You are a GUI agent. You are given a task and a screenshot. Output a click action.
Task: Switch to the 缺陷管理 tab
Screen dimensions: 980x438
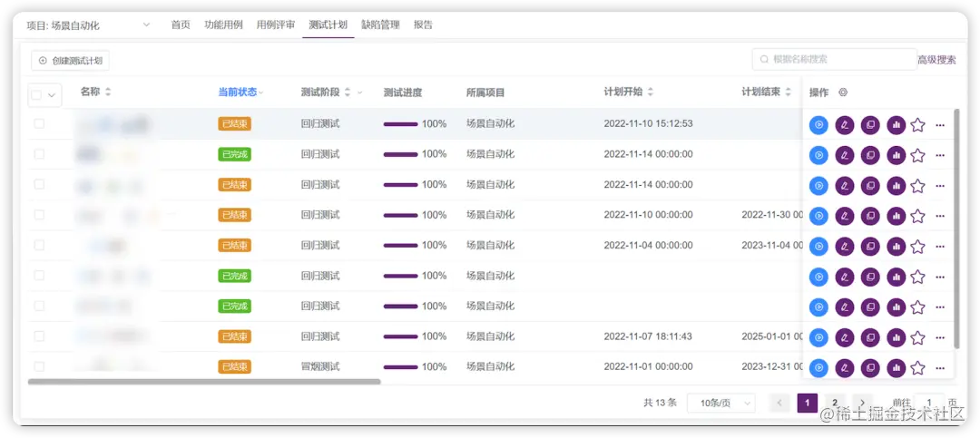tap(380, 25)
